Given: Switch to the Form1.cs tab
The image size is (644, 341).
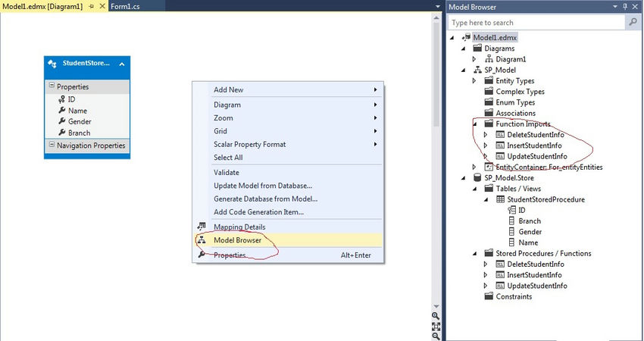Looking at the screenshot, I should (x=125, y=7).
